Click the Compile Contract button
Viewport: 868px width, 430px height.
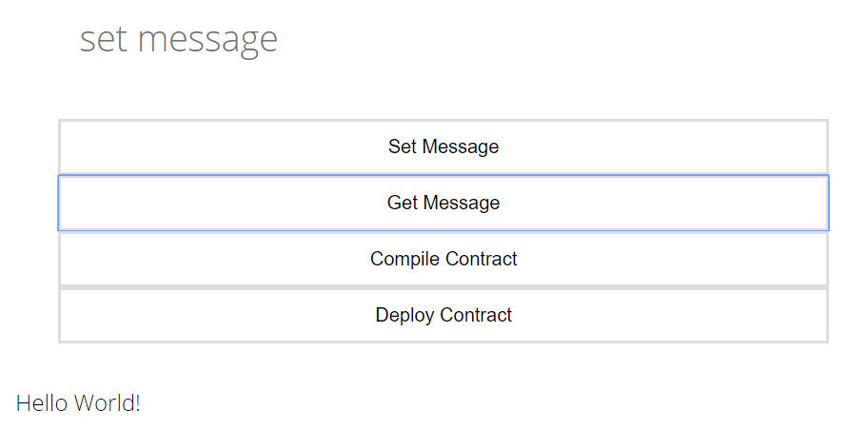coord(444,259)
